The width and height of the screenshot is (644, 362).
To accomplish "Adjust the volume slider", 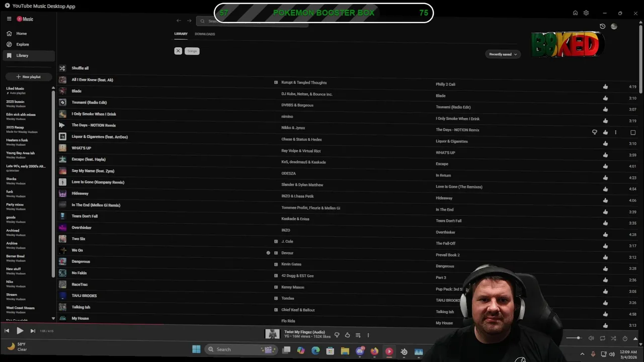I will [574, 338].
